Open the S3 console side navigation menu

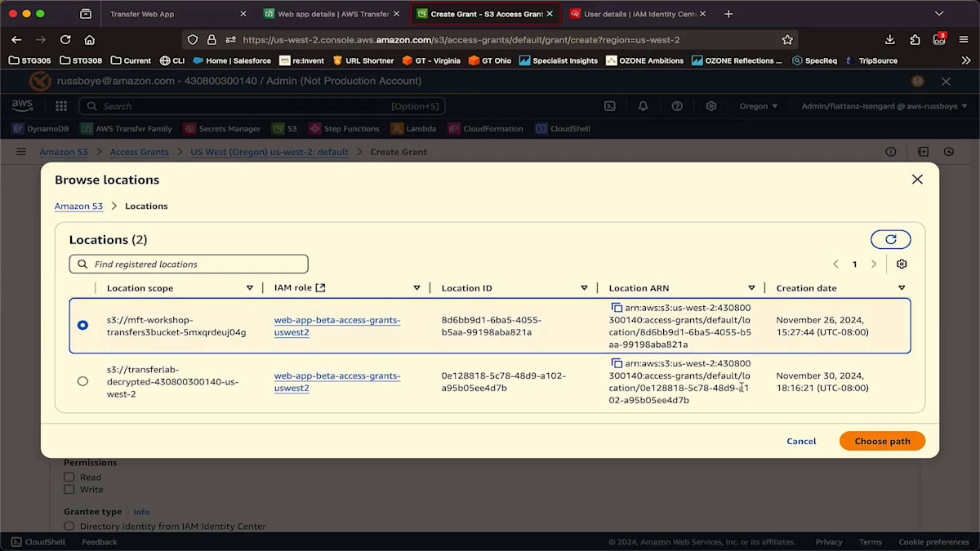[21, 152]
